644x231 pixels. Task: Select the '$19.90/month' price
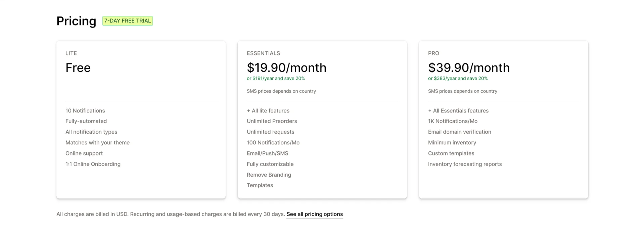point(286,68)
